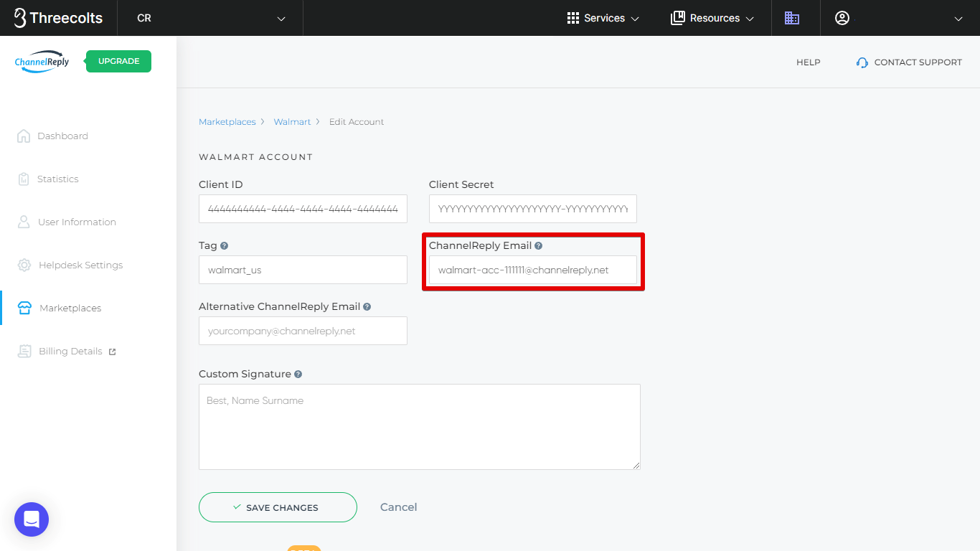Focus the Client ID field

click(x=303, y=209)
